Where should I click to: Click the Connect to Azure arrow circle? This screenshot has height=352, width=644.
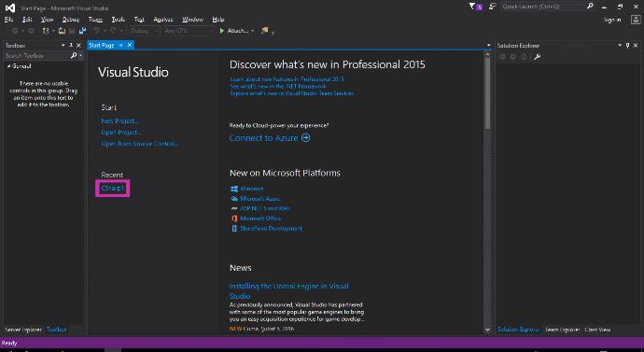[305, 138]
